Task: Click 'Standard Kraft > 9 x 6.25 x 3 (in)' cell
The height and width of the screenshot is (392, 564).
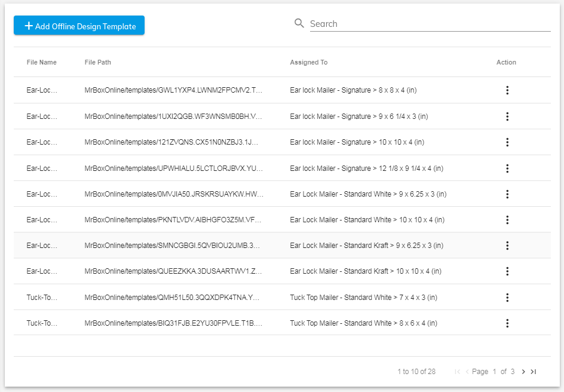Action: pos(366,246)
